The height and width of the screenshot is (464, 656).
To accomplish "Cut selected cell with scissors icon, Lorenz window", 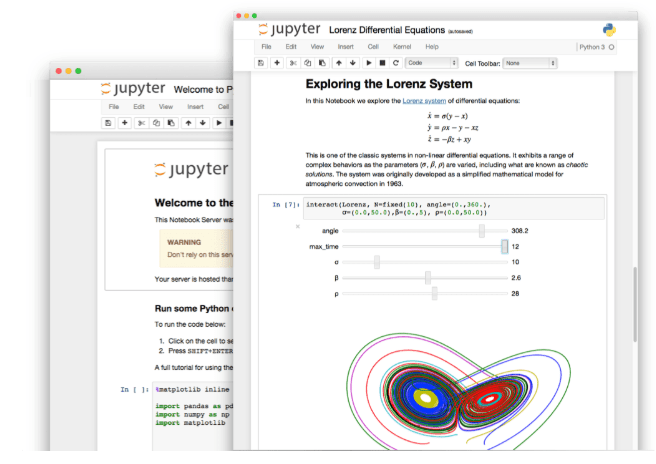I will click(x=293, y=63).
